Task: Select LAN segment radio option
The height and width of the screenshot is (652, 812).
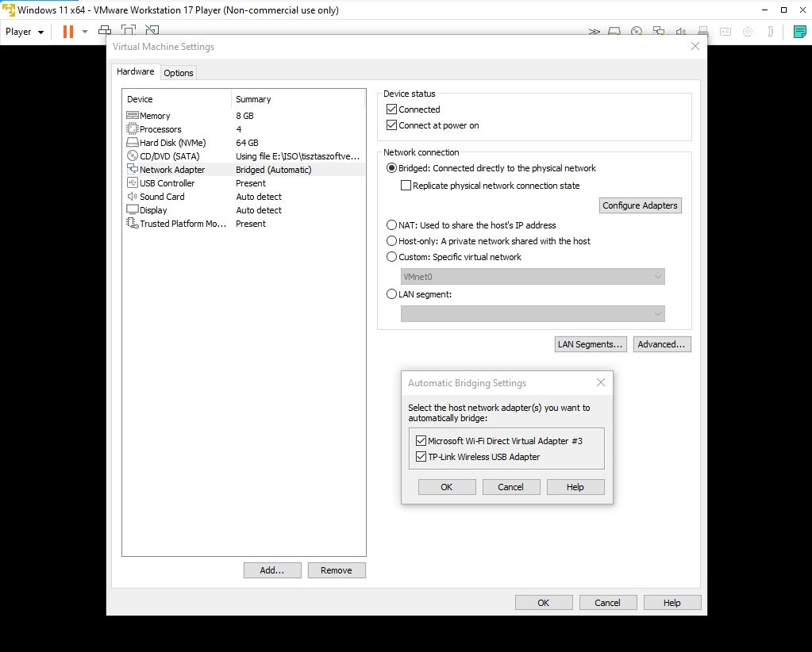Action: point(391,294)
